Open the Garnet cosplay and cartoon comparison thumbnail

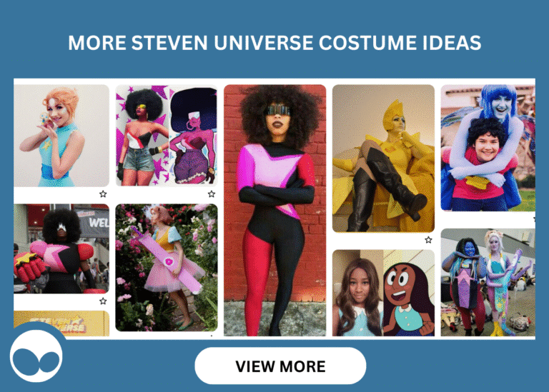(x=167, y=136)
